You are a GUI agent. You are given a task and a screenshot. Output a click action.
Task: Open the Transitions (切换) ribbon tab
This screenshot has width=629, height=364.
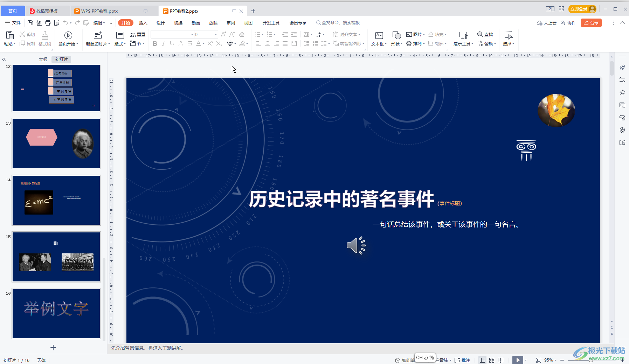[178, 23]
